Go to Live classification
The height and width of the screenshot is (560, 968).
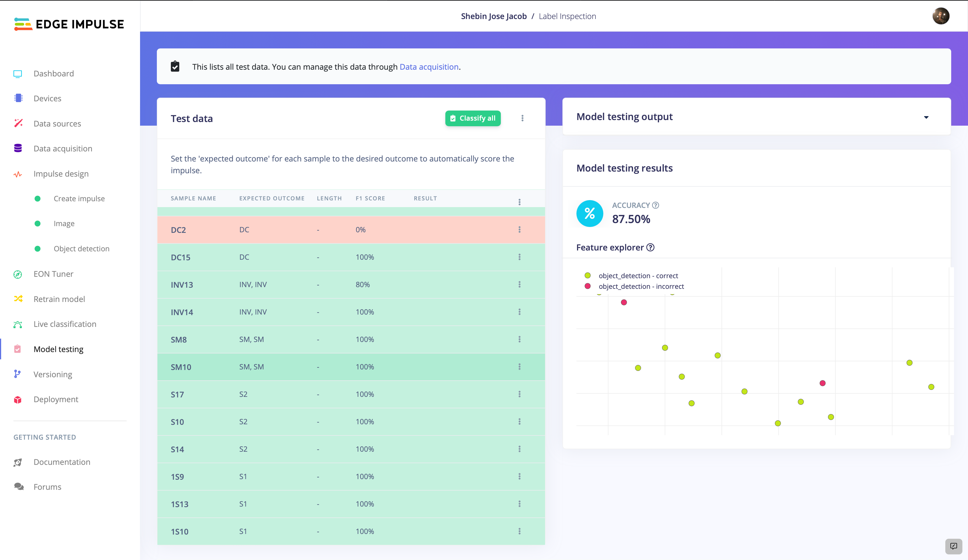(65, 324)
